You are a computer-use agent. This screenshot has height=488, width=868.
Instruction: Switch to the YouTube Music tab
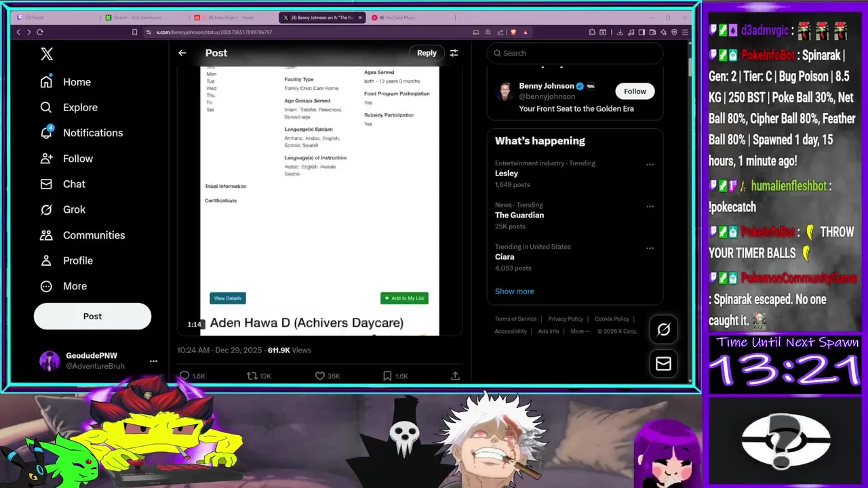pos(410,18)
